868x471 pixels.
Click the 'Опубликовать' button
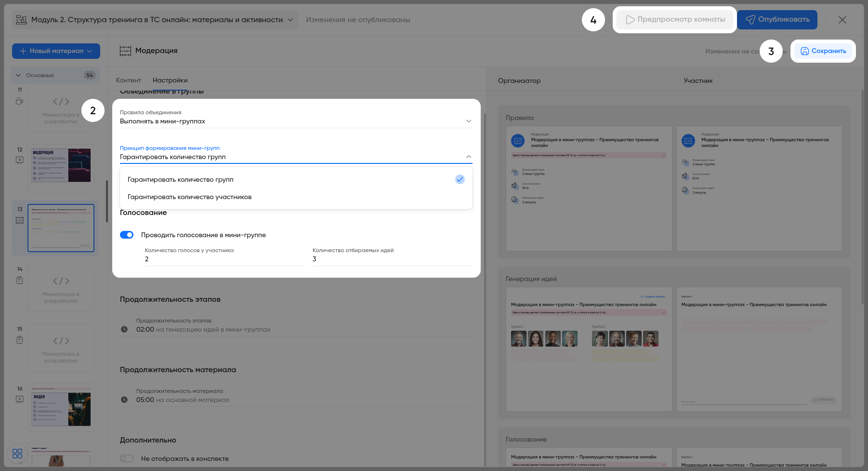[777, 20]
